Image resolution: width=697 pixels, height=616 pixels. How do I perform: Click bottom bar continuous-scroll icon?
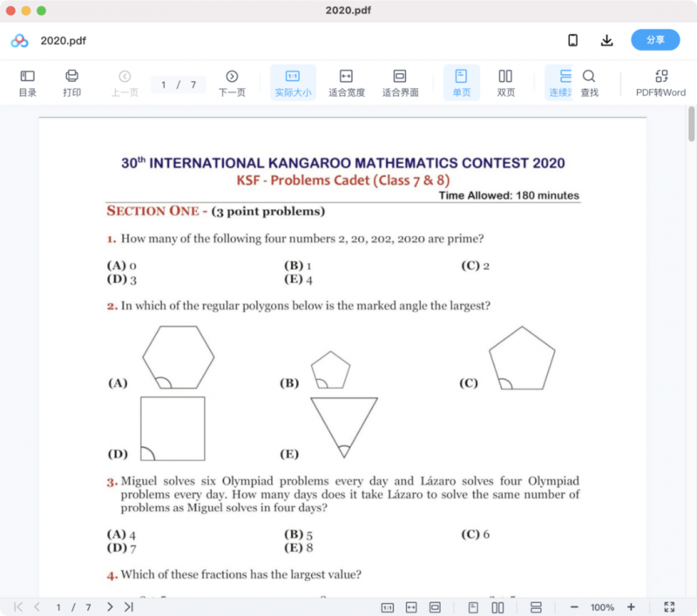click(x=536, y=607)
